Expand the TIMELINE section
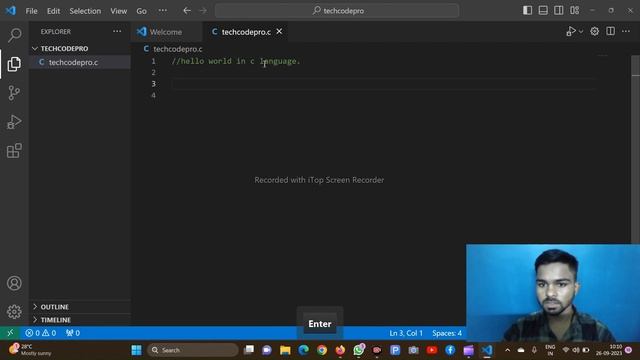 coord(80,320)
